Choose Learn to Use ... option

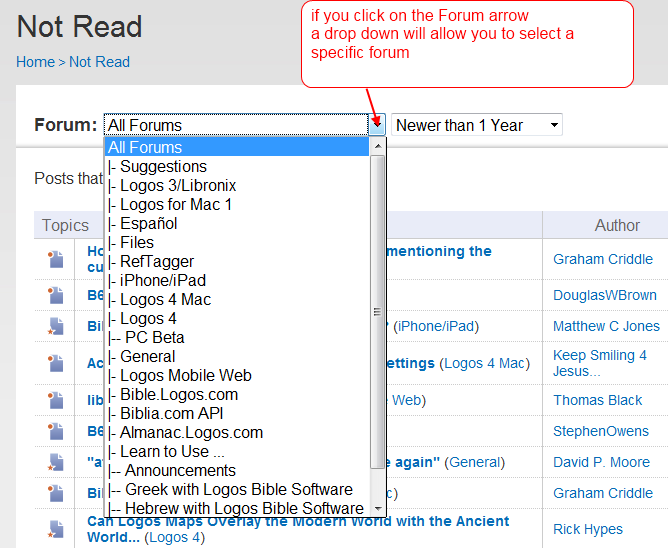237,451
